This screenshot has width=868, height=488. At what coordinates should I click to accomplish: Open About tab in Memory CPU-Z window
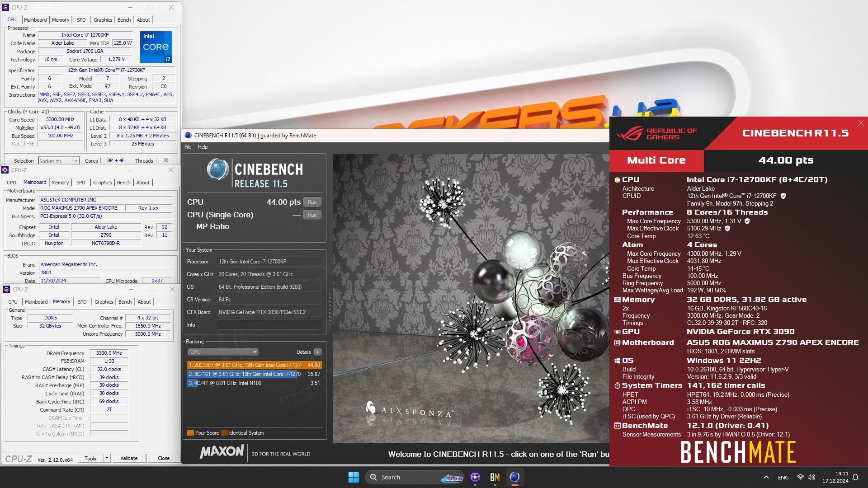point(144,302)
